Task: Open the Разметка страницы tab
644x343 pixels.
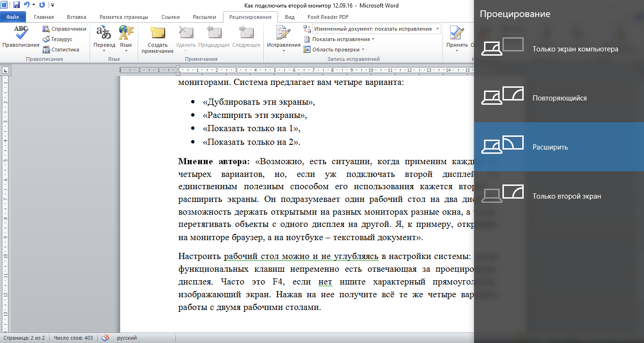Action: tap(124, 17)
